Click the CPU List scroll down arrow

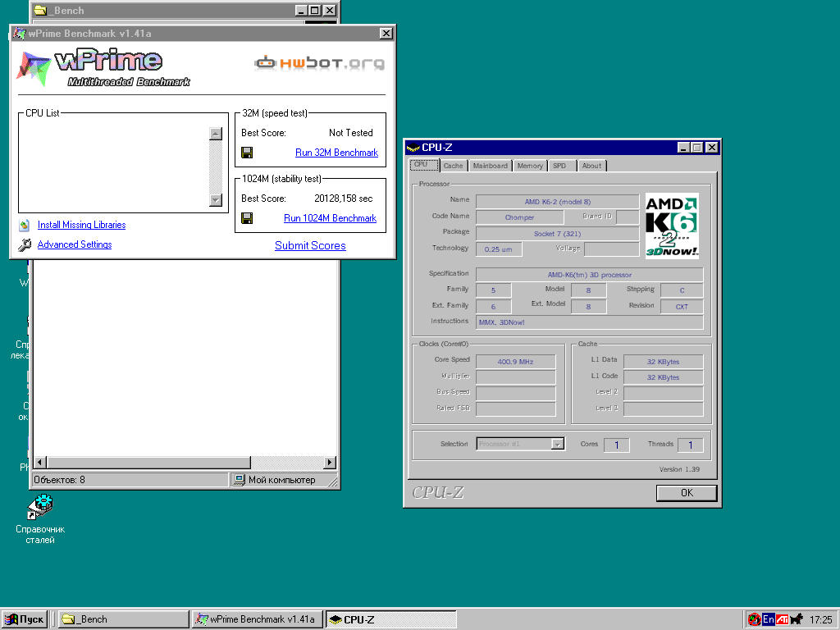[216, 200]
